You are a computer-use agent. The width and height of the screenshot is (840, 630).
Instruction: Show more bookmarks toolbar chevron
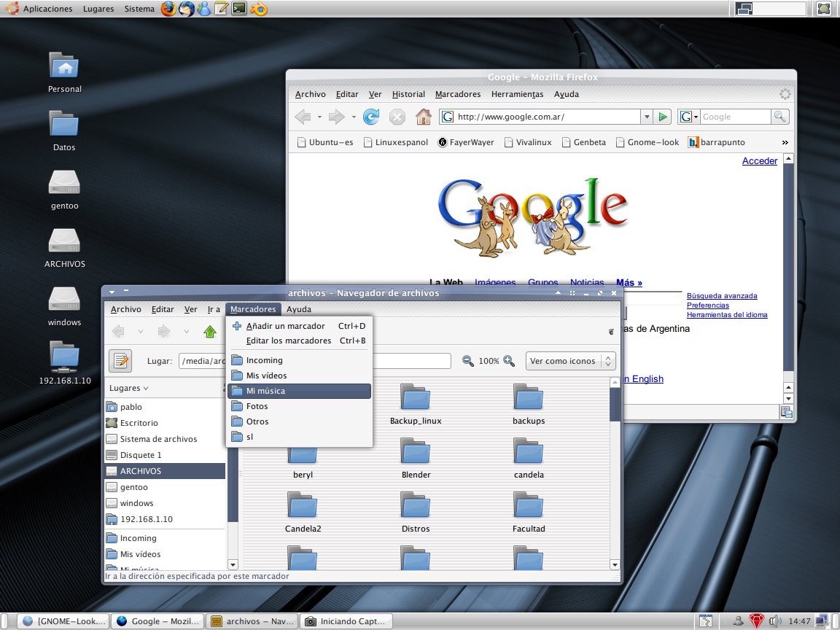pos(785,142)
